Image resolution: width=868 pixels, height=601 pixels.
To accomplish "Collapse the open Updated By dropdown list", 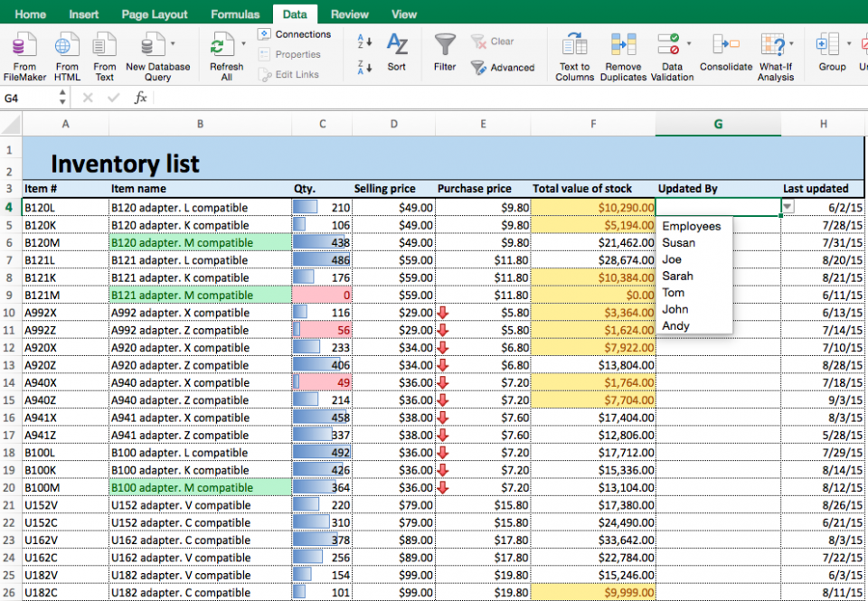I will pos(786,207).
